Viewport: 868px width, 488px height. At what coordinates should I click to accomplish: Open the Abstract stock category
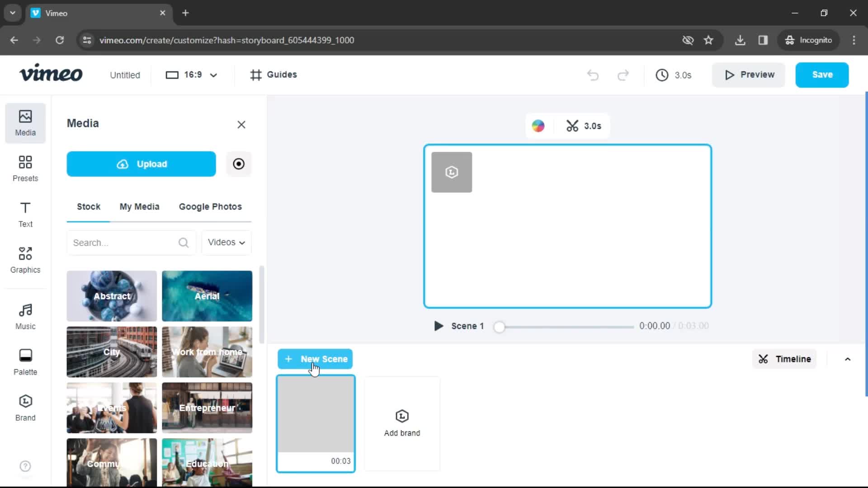coord(112,296)
